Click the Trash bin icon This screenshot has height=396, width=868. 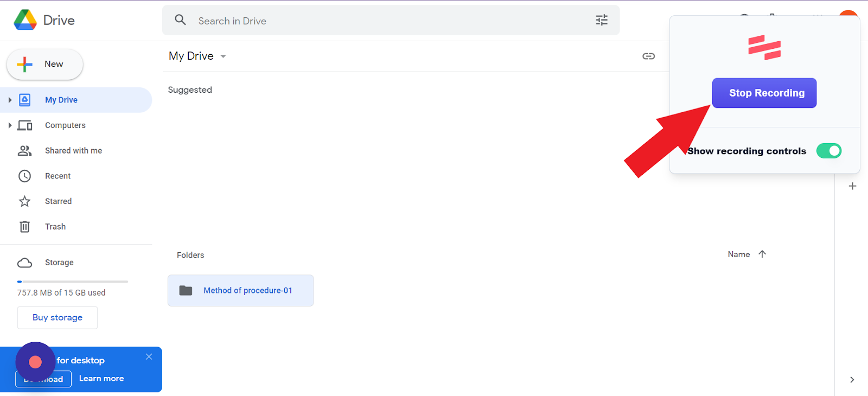(x=25, y=227)
